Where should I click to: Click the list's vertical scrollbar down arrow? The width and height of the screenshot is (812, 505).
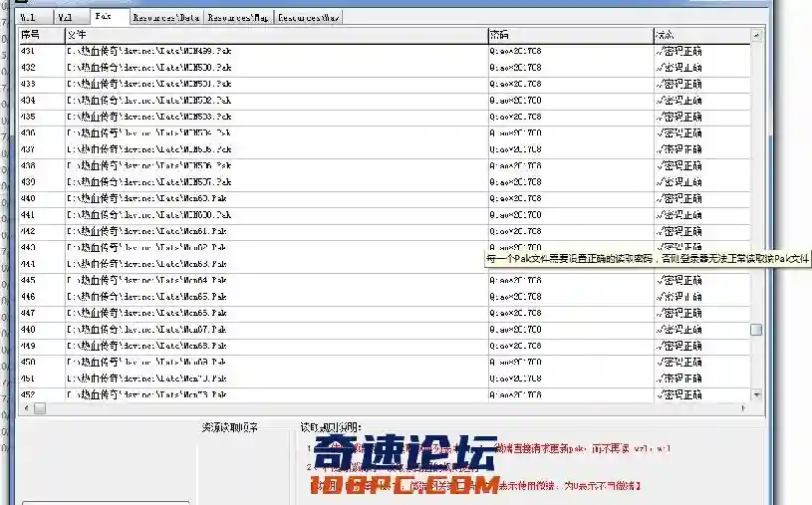(x=756, y=394)
